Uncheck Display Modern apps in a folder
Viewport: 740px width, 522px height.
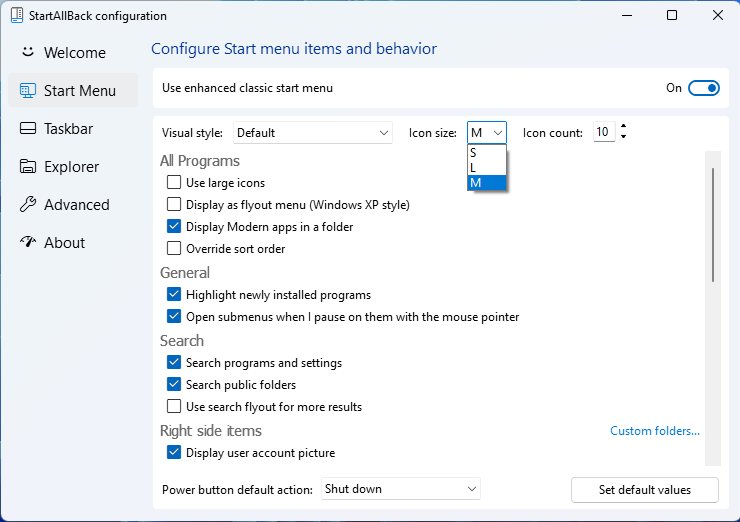click(x=174, y=227)
